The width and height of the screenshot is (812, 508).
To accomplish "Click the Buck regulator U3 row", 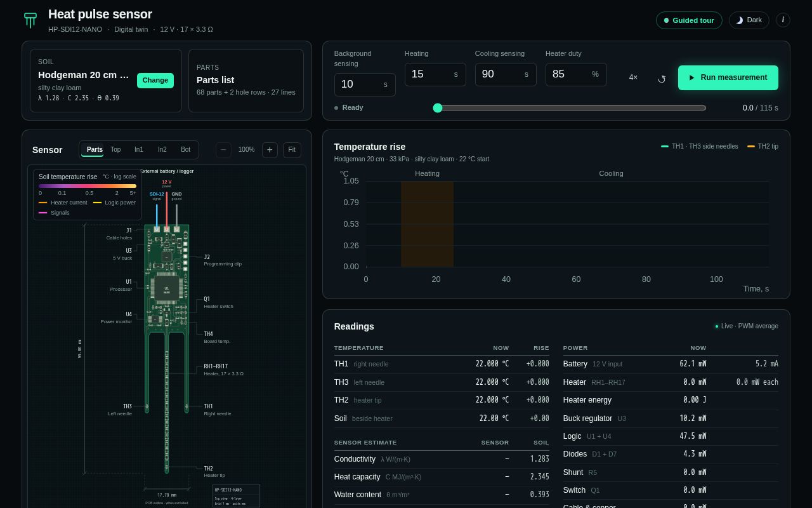I will click(x=671, y=418).
